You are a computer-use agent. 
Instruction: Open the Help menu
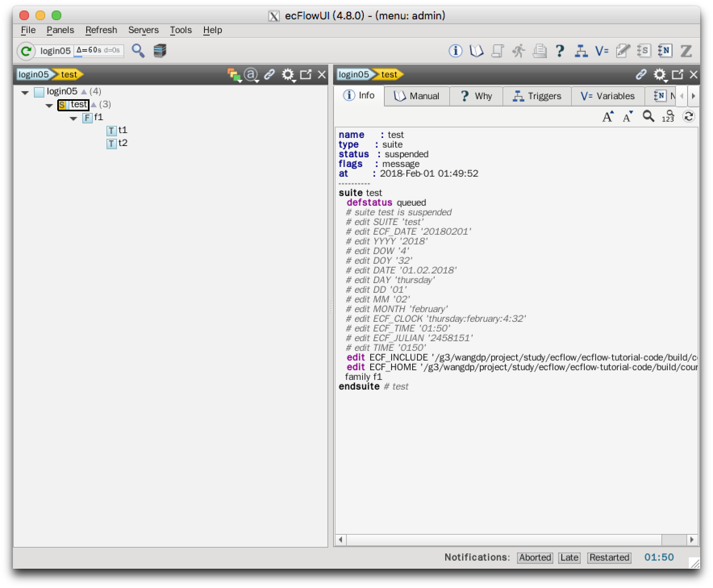213,30
